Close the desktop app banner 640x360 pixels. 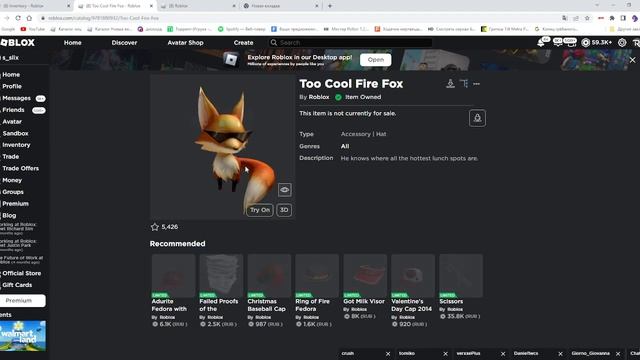632,60
